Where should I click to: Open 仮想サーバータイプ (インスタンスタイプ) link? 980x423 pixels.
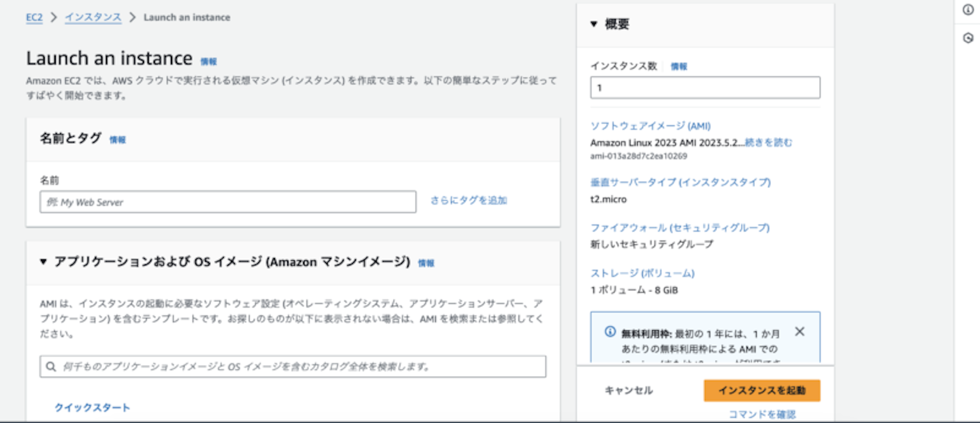click(x=681, y=182)
